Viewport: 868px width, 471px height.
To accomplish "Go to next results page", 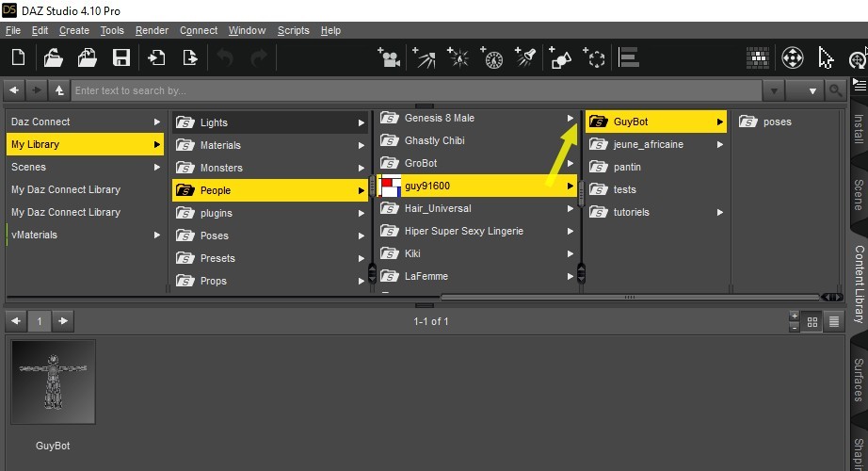I will click(63, 321).
